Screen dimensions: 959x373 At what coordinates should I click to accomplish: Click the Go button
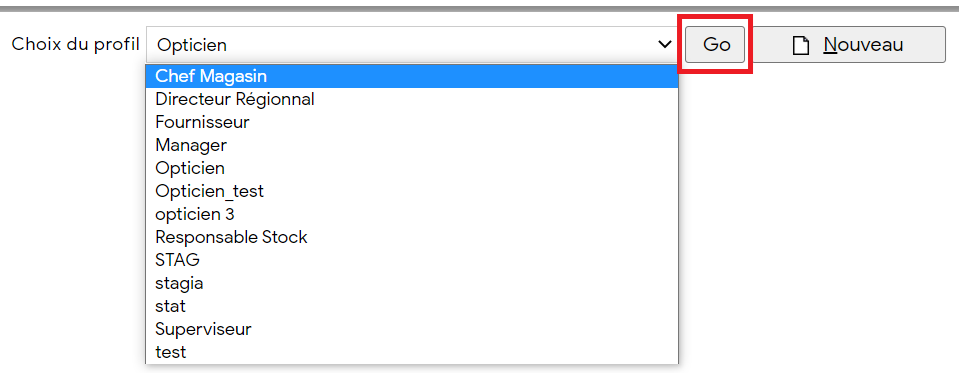pos(714,45)
